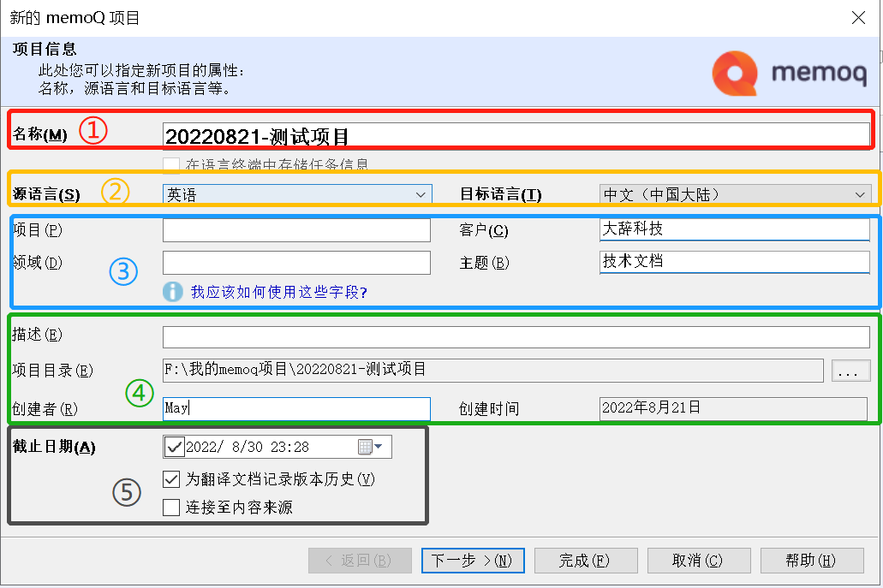The width and height of the screenshot is (883, 588).
Task: Click the blue info icon beside help link
Action: tap(173, 292)
